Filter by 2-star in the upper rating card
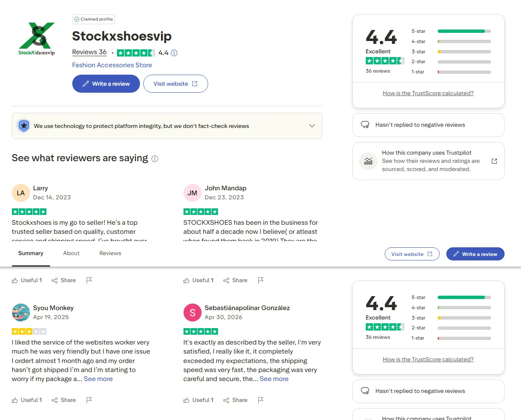The height and width of the screenshot is (420, 521). (451, 62)
